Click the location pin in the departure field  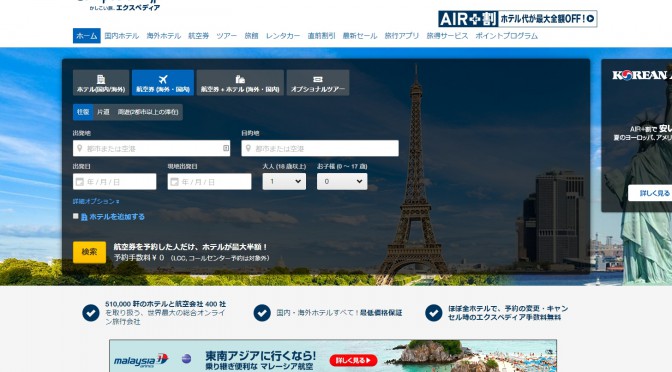tap(79, 148)
